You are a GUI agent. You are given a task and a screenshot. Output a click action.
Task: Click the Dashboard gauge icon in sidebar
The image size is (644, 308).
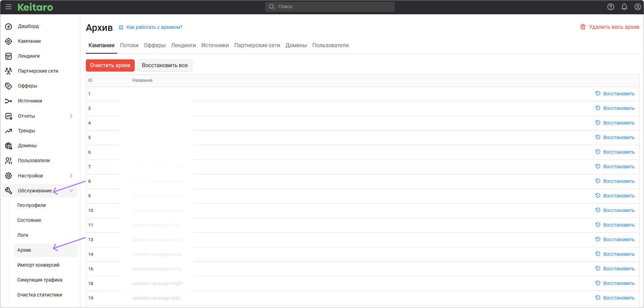[9, 26]
